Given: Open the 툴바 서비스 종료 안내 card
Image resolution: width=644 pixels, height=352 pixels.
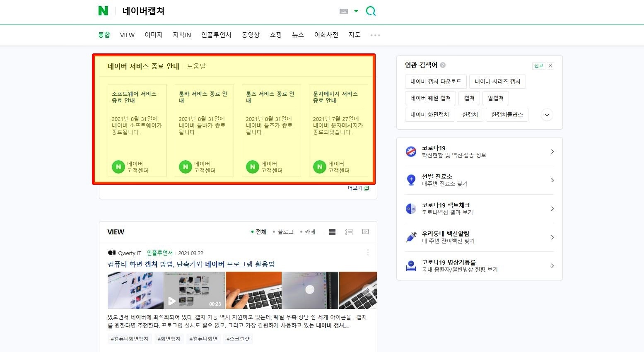Looking at the screenshot, I should 204,130.
